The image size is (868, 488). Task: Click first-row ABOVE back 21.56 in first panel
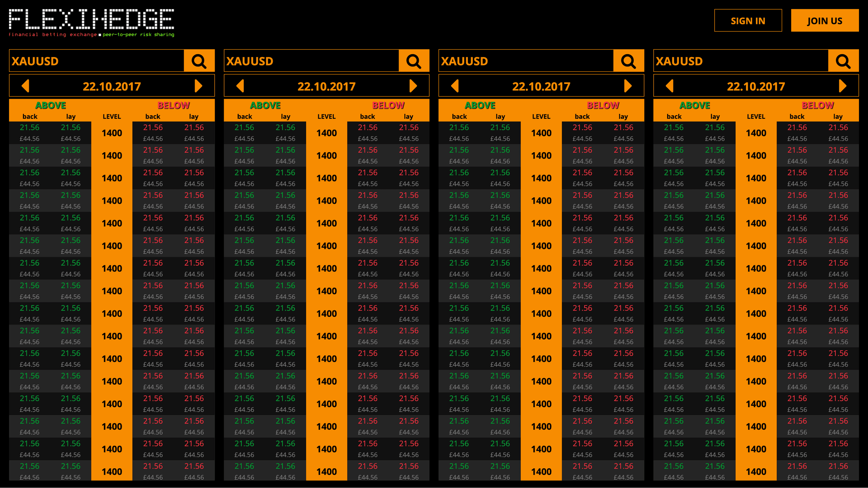(x=29, y=128)
